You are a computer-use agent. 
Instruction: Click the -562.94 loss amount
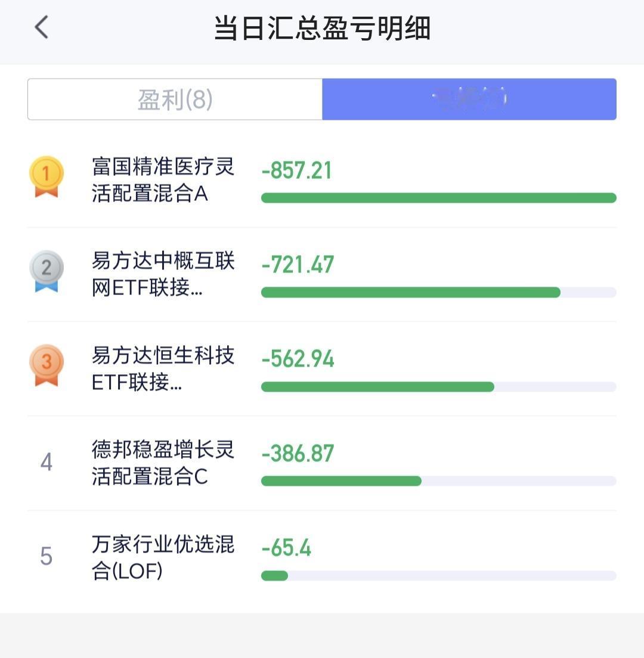298,359
